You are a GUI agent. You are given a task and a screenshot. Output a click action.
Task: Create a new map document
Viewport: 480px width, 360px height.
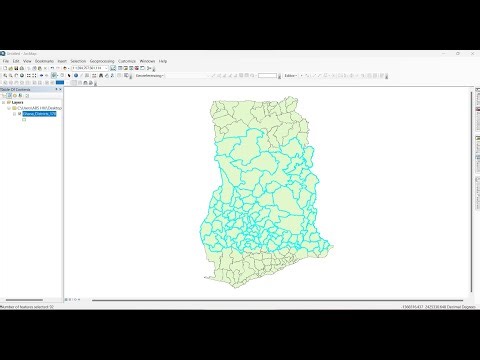5,68
